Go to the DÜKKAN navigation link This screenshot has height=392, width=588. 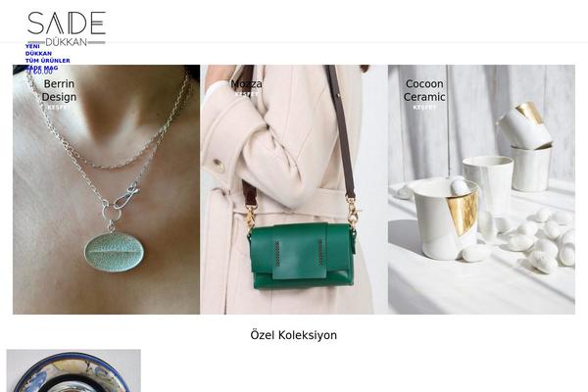click(38, 53)
